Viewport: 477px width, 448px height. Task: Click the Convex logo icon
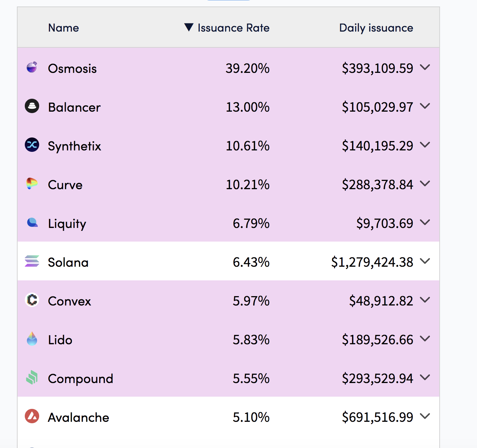32,300
